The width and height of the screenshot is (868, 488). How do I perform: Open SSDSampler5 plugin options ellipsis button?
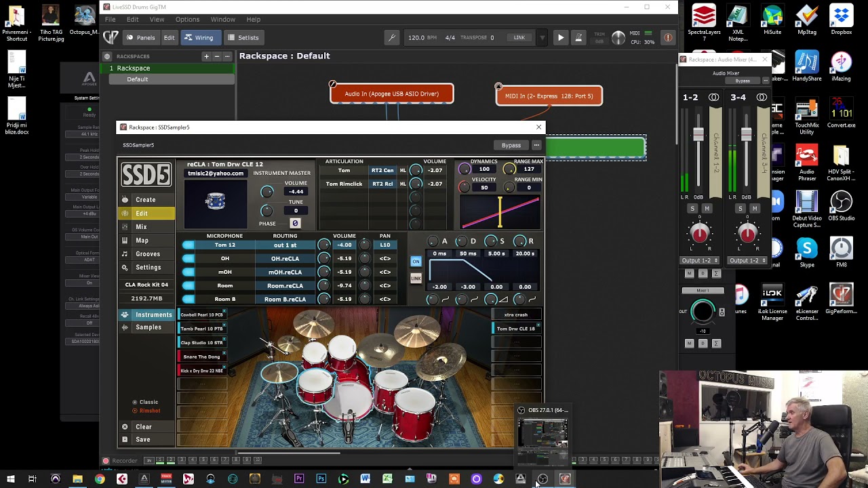coord(536,145)
